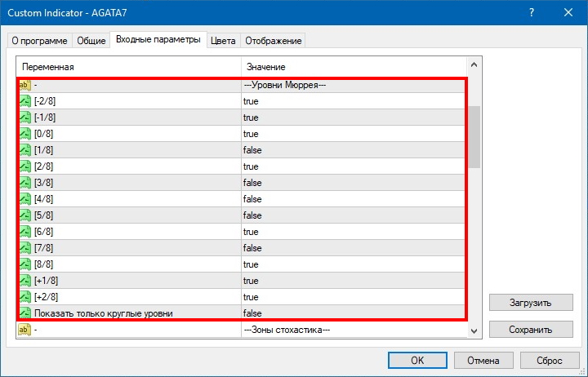Select the [4/8] row icon
This screenshot has height=377, width=588.
[24, 199]
